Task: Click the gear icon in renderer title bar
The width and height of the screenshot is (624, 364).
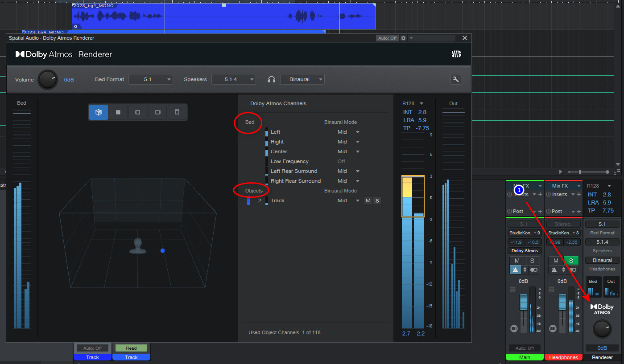Action: point(403,38)
